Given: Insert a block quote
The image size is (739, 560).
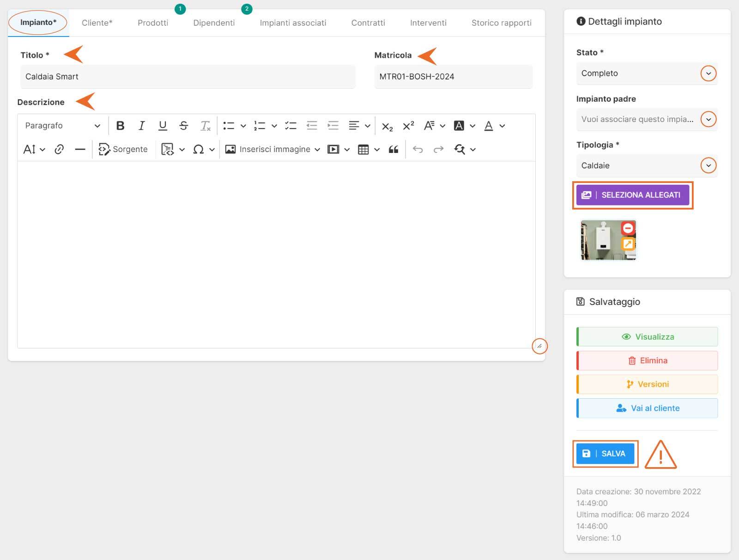Looking at the screenshot, I should 393,149.
